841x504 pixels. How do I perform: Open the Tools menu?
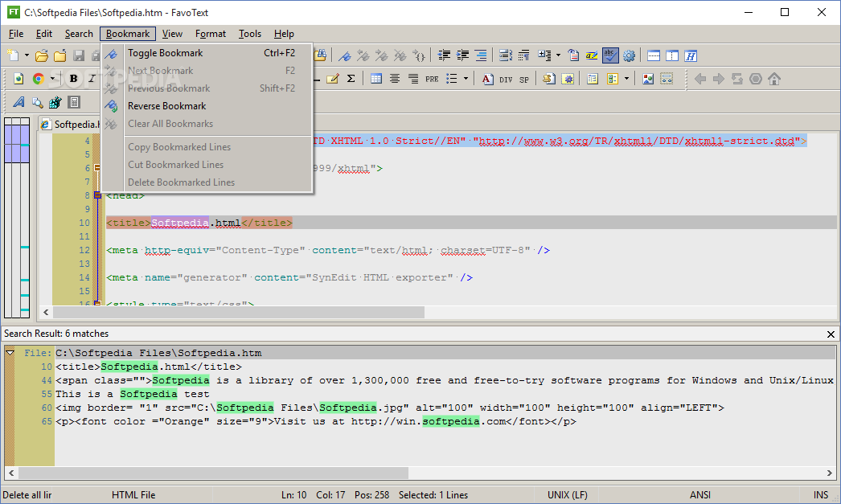click(x=250, y=34)
